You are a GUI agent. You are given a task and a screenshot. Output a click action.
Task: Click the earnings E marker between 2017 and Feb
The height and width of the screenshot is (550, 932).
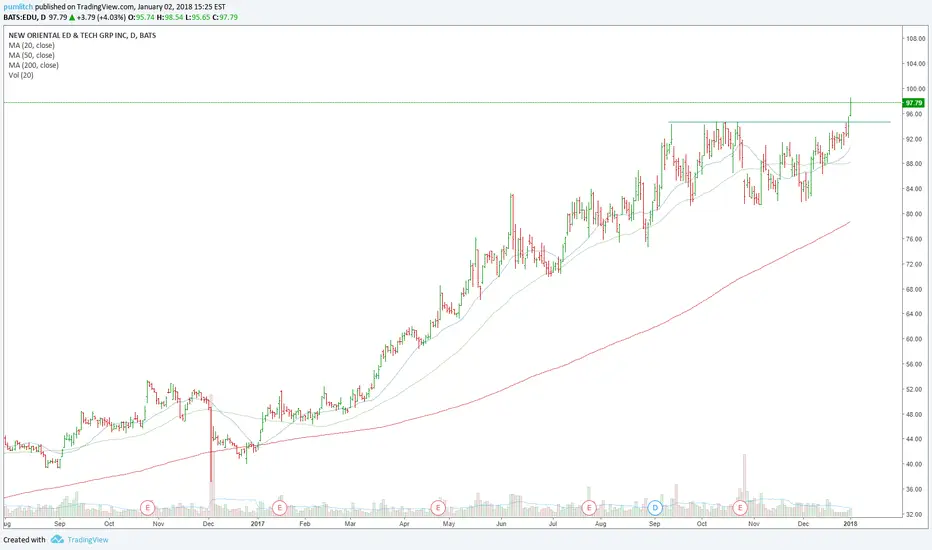point(279,508)
